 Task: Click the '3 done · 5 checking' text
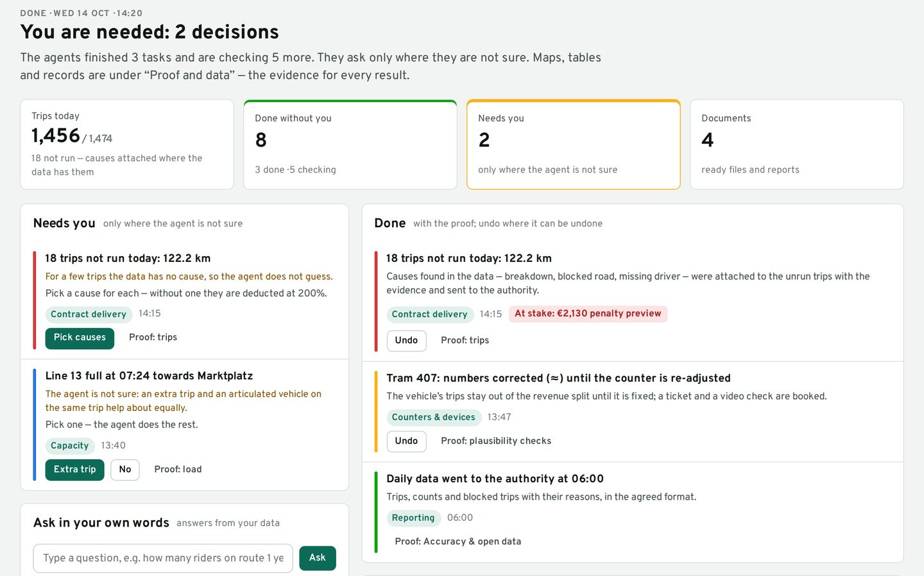click(x=295, y=170)
